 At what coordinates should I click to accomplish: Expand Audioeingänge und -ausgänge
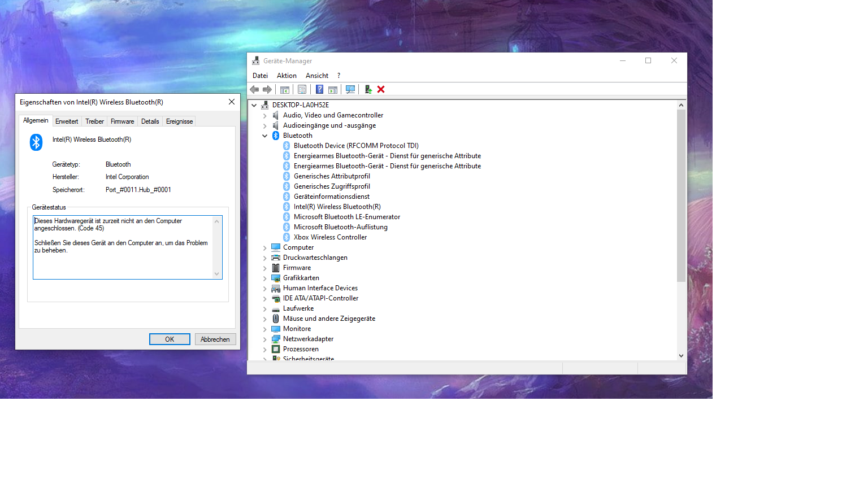265,125
